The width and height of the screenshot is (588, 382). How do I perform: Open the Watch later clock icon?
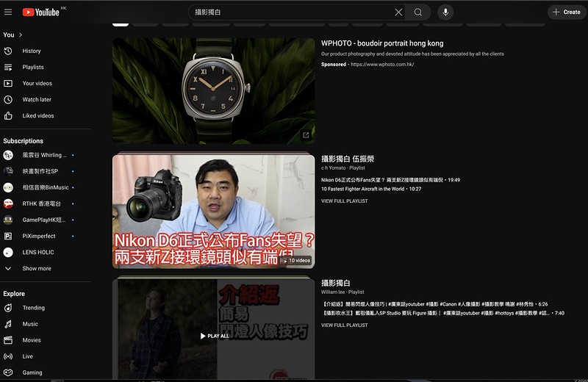(8, 99)
